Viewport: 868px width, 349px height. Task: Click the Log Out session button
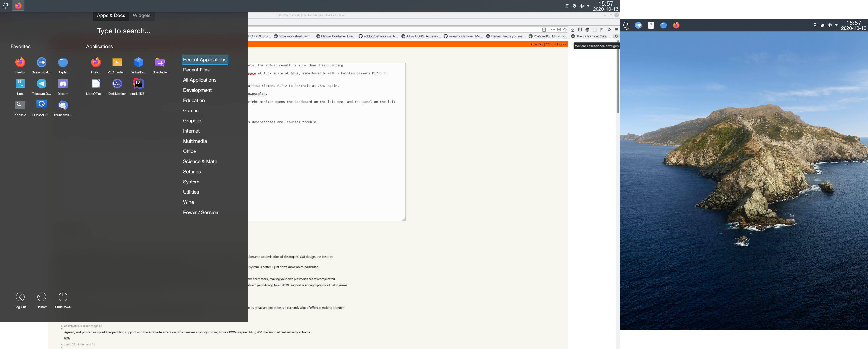point(20,300)
